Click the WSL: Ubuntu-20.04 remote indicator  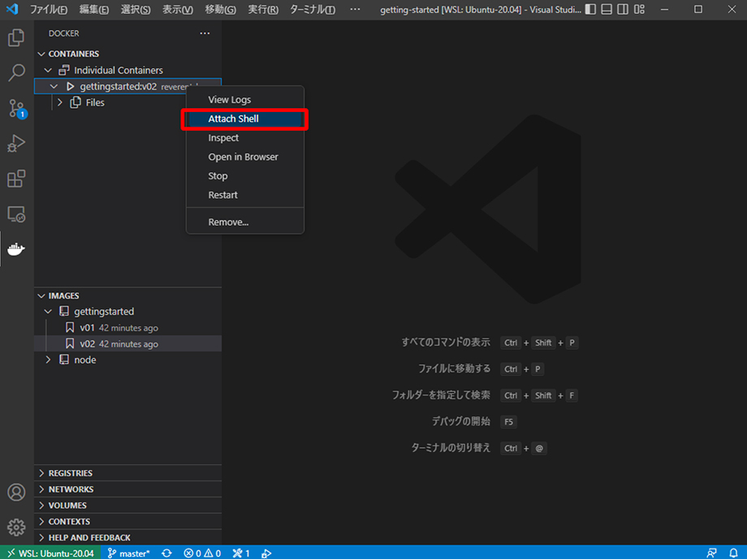click(50, 553)
